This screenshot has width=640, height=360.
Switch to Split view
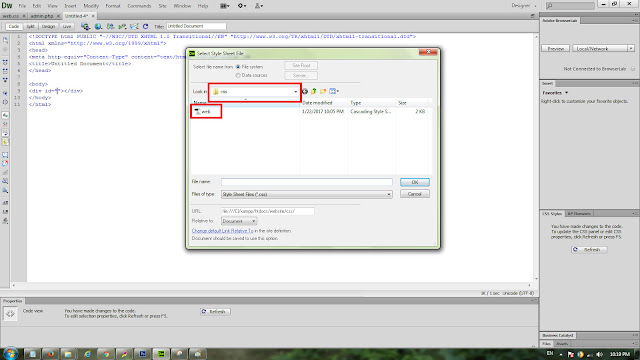(31, 27)
